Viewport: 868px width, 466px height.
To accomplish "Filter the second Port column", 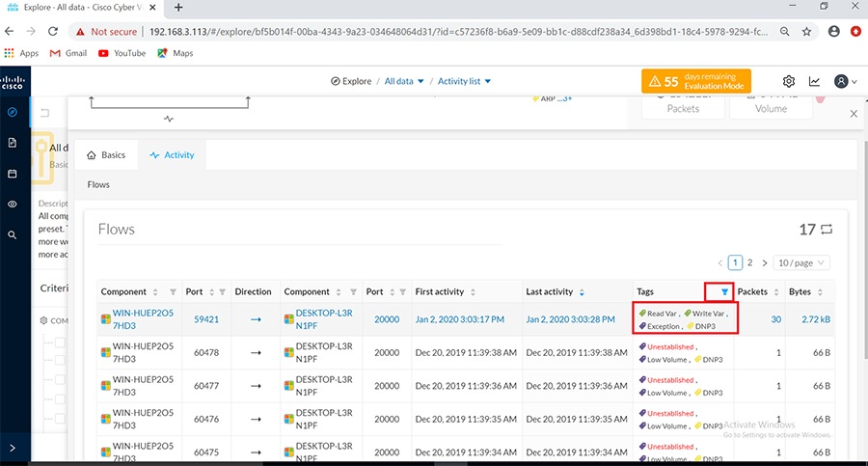I will pos(402,292).
